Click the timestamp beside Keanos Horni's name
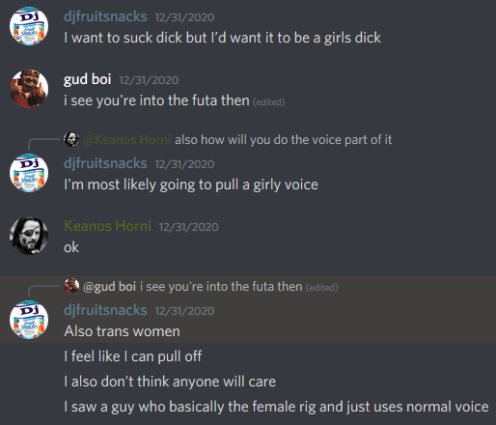The image size is (496, 425). pyautogui.click(x=189, y=227)
